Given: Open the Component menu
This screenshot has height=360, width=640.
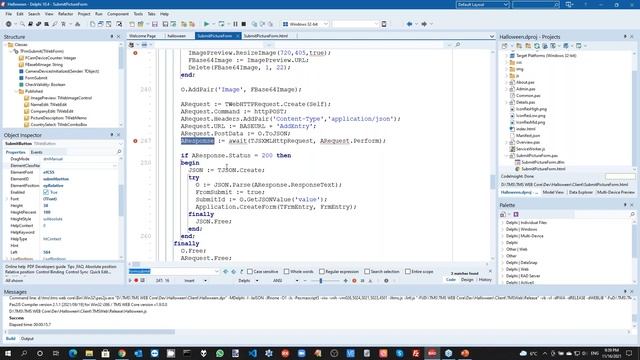Looking at the screenshot, I should 118,14.
